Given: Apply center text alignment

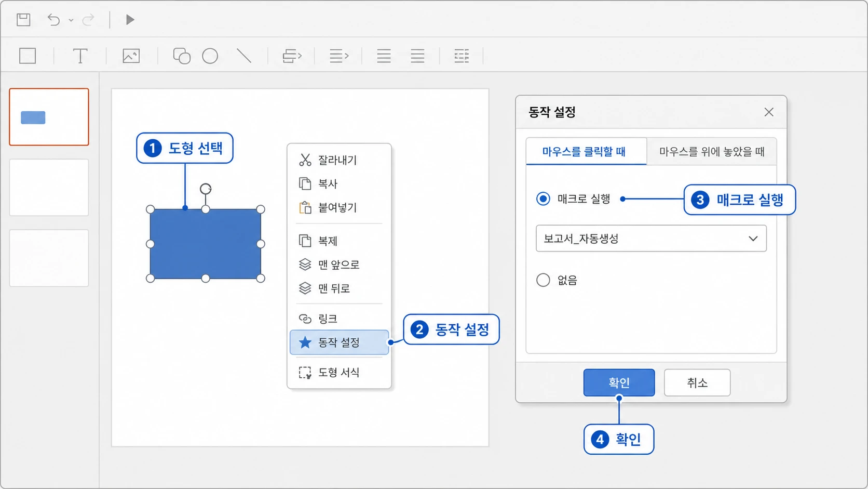Looking at the screenshot, I should 384,56.
